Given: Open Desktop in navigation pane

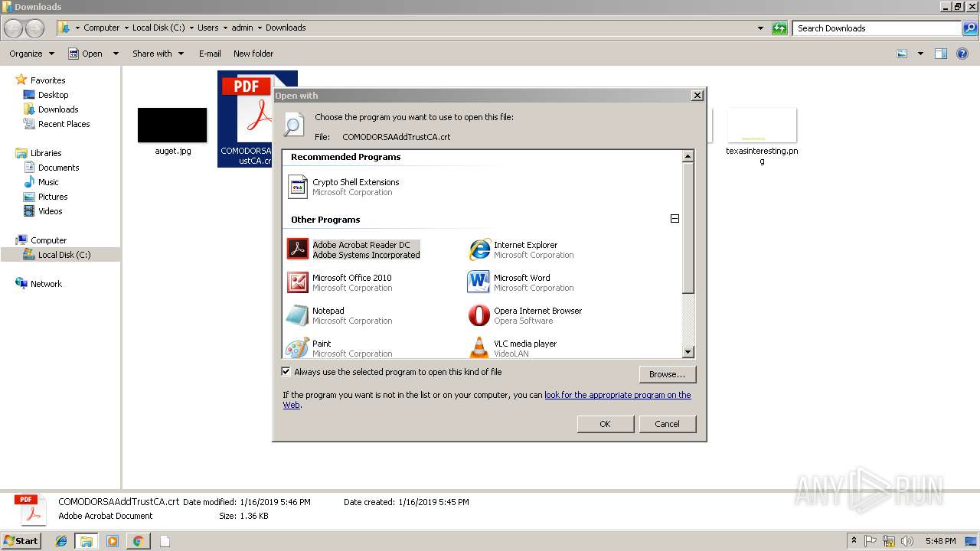Looking at the screenshot, I should tap(53, 95).
